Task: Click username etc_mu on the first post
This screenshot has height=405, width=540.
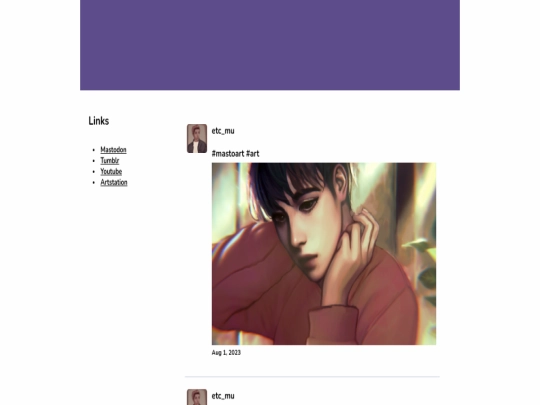Action: click(x=223, y=131)
